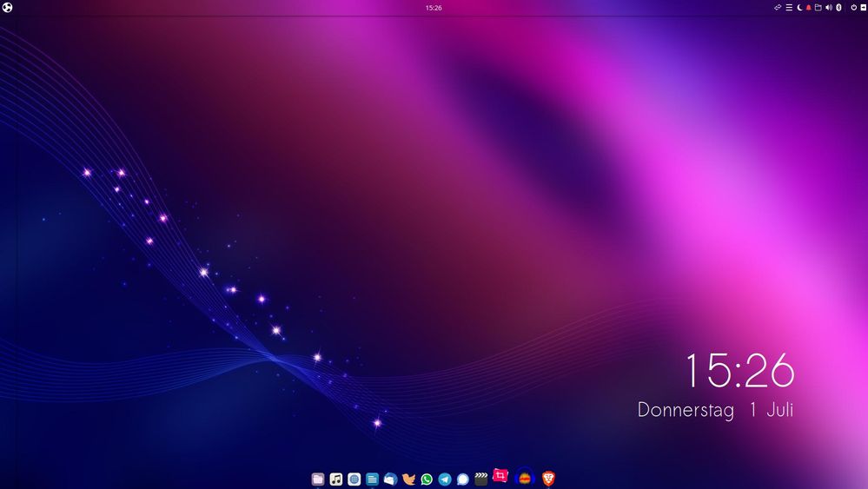Launch Telegram from the dock
The width and height of the screenshot is (868, 489).
[x=445, y=479]
